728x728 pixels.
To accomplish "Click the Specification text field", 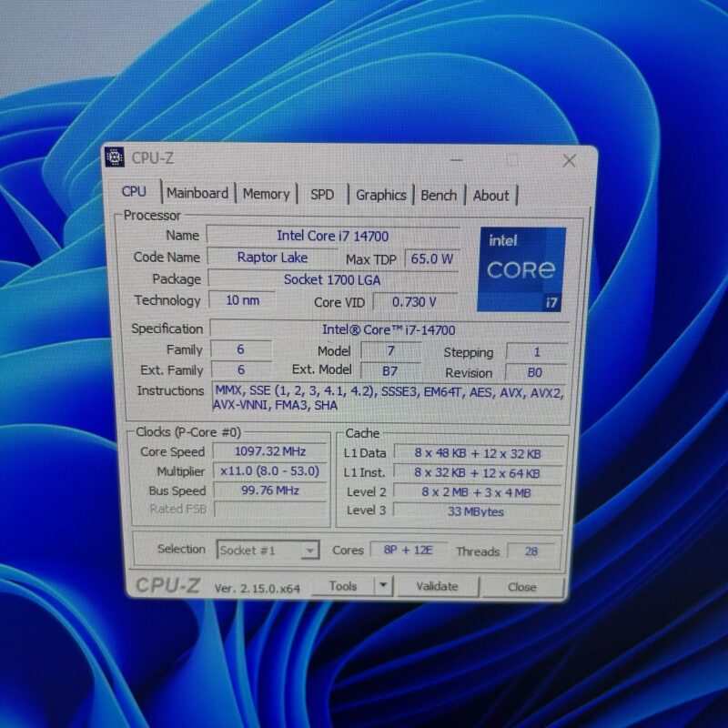I will pyautogui.click(x=389, y=329).
